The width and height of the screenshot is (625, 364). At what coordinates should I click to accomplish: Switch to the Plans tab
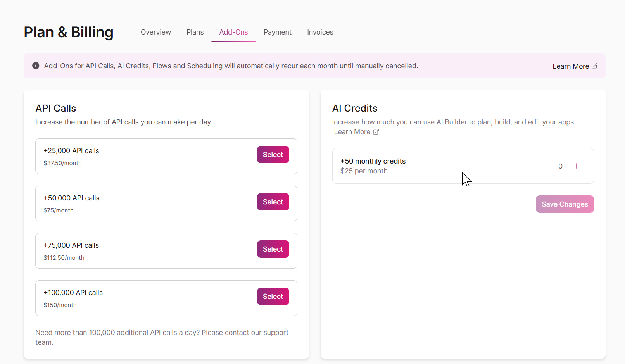point(195,32)
